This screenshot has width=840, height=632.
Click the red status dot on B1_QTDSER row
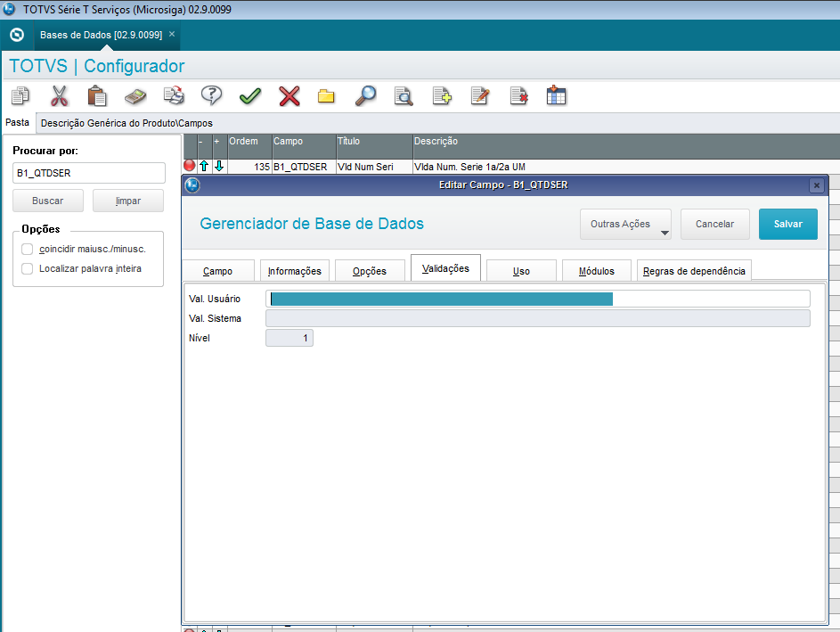pos(190,166)
